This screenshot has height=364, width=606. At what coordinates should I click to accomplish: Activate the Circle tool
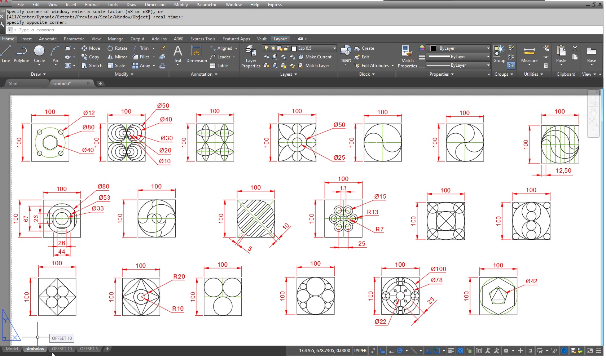tap(39, 54)
